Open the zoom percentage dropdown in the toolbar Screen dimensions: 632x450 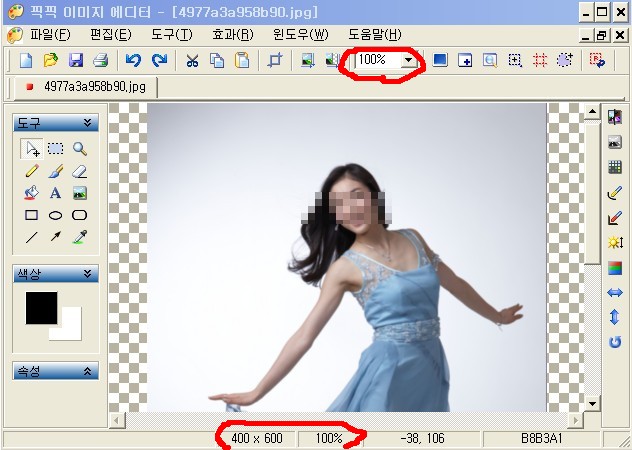click(409, 60)
